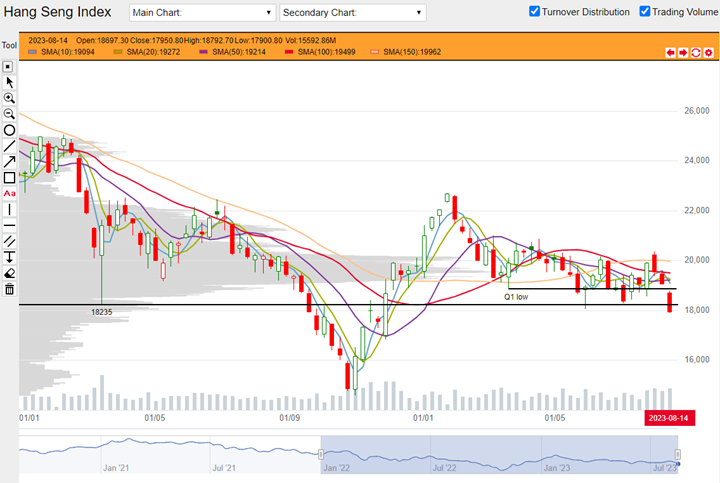Click the 'Q1 low' annotation label
Image resolution: width=720 pixels, height=483 pixels.
(516, 297)
